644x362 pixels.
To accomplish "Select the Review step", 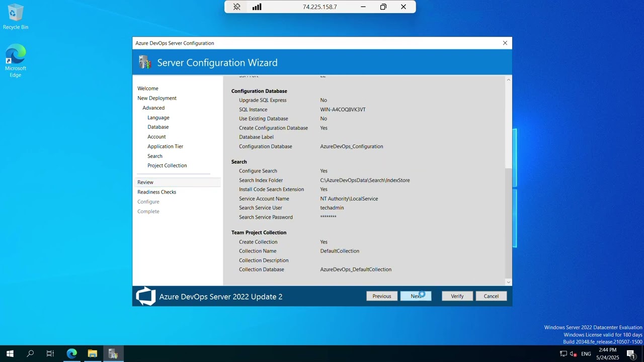I will [178, 183].
